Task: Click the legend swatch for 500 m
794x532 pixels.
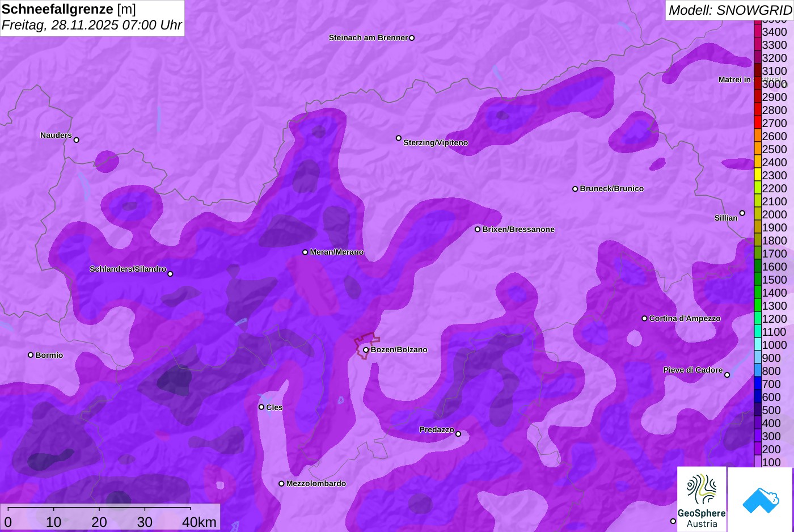Action: pyautogui.click(x=757, y=409)
